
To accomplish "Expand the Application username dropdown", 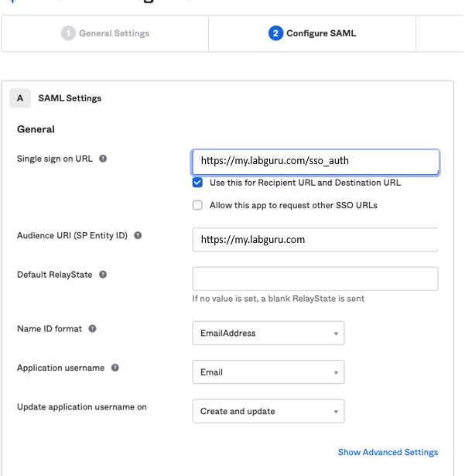I will pyautogui.click(x=268, y=372).
